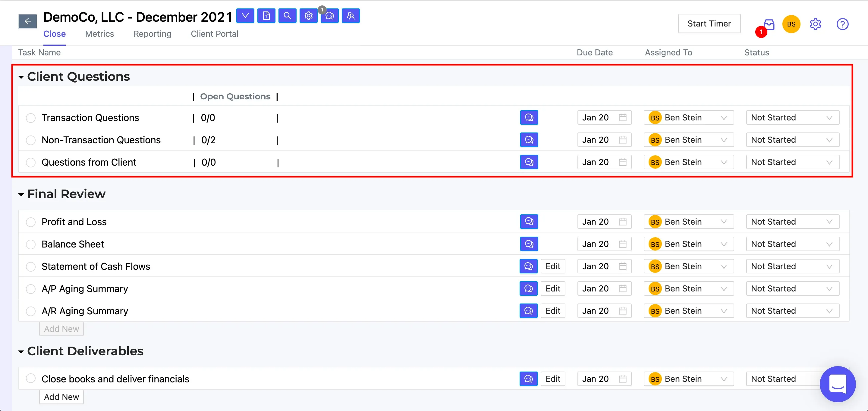Switch to the Client Portal tab
868x411 pixels.
point(214,34)
